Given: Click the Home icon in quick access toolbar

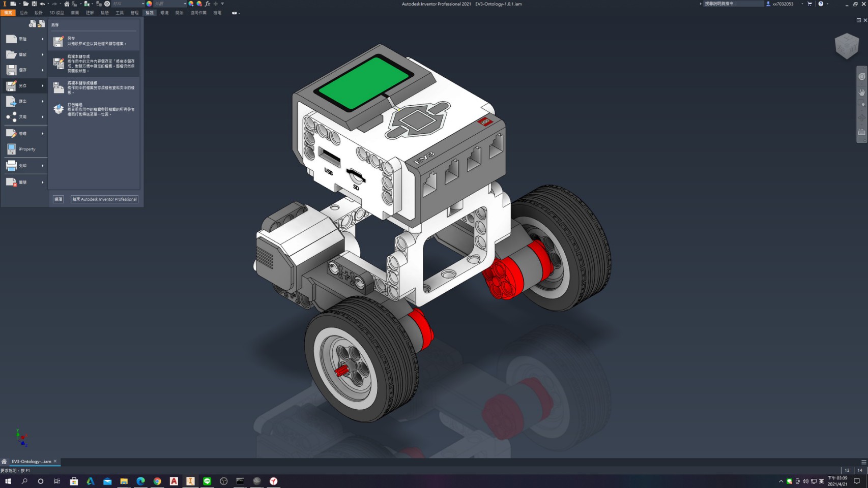Looking at the screenshot, I should (67, 4).
